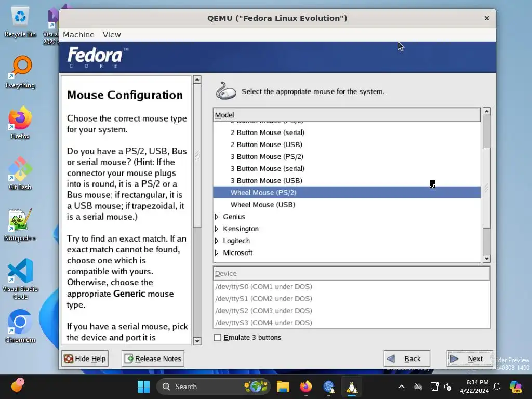This screenshot has height=399, width=532.
Task: Select /dev/ttyS0 (COM1 under DOS)
Action: pos(352,287)
